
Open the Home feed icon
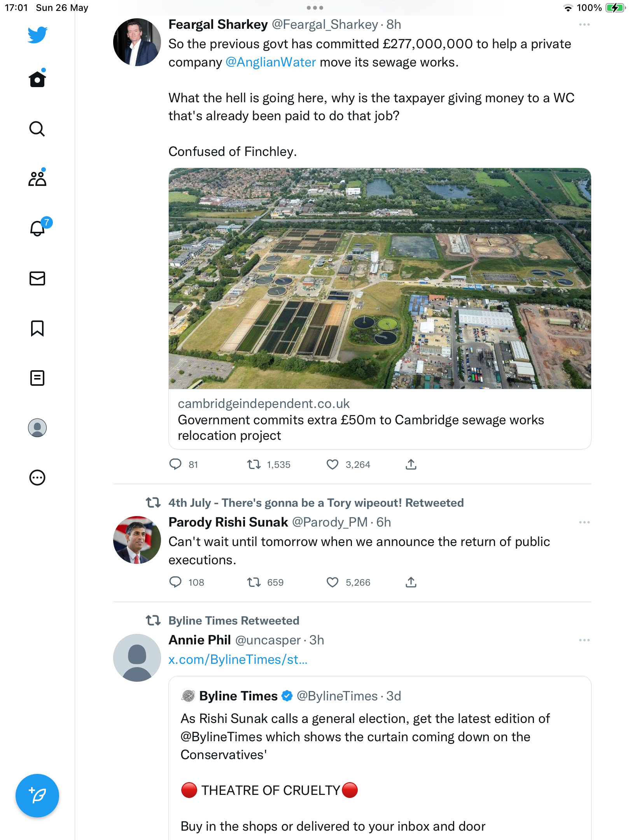(37, 79)
